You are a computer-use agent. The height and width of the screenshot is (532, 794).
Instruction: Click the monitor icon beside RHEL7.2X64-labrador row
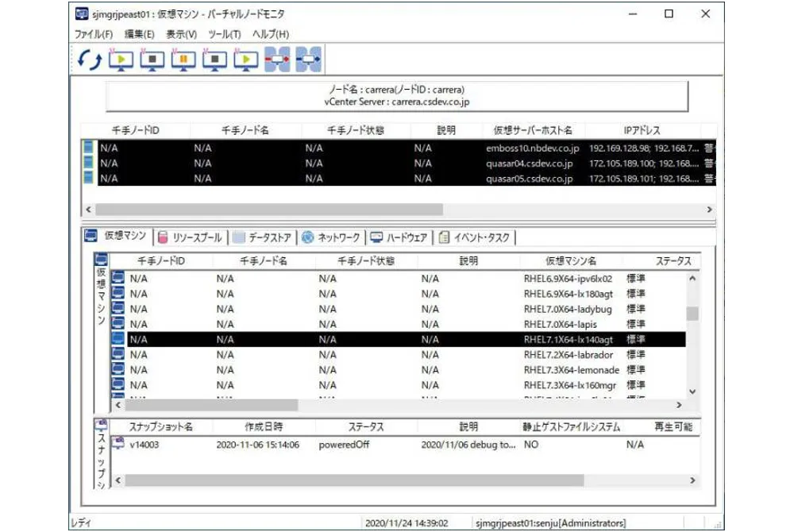118,354
